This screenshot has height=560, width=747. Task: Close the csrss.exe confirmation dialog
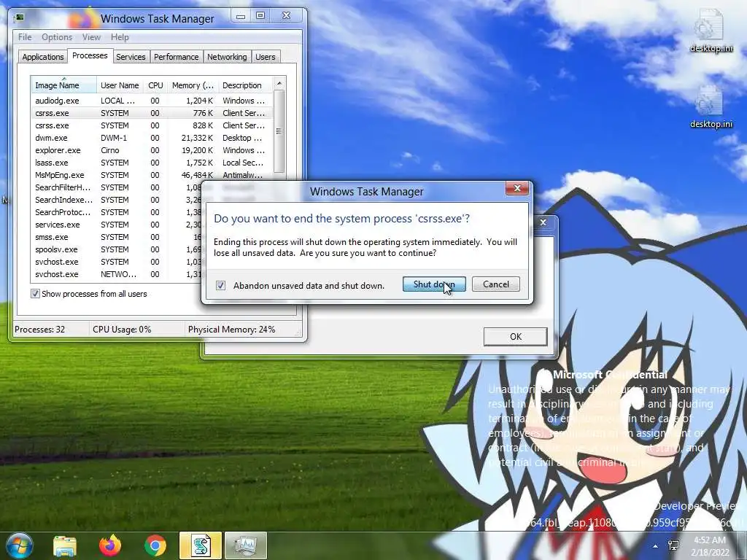click(517, 189)
